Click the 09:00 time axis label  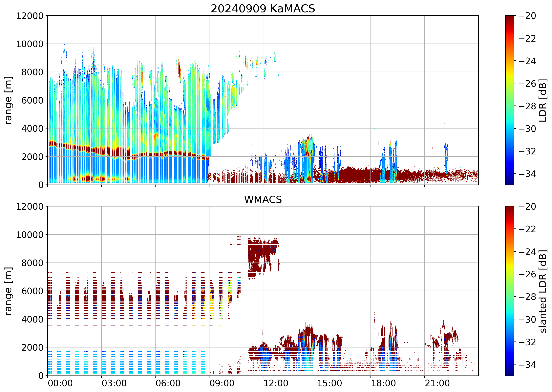tap(222, 383)
